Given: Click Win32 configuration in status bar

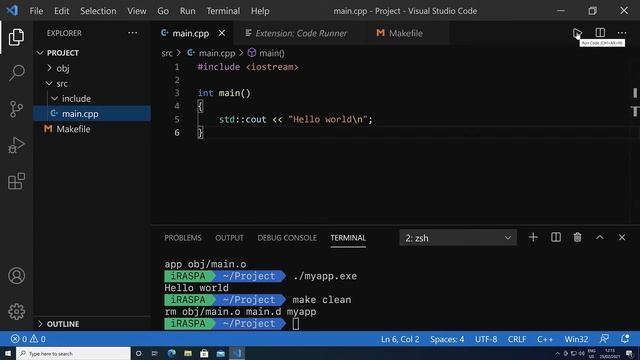Looking at the screenshot, I should click(576, 339).
